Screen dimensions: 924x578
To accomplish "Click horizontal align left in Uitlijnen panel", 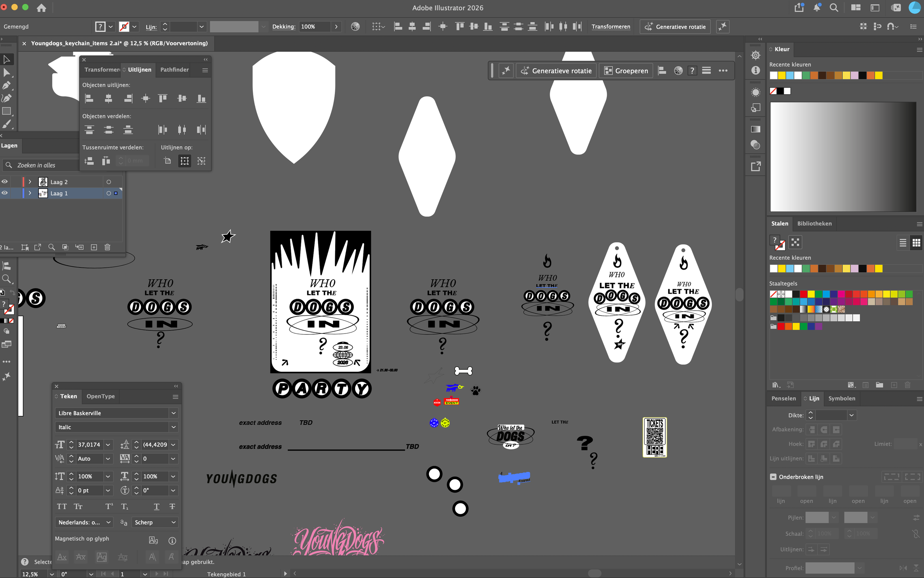I will coord(89,99).
